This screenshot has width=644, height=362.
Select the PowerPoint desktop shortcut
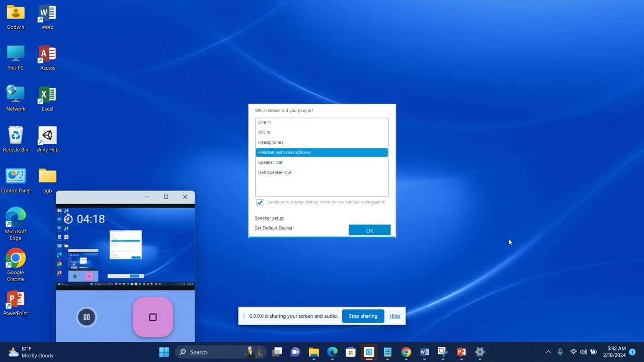[x=16, y=303]
